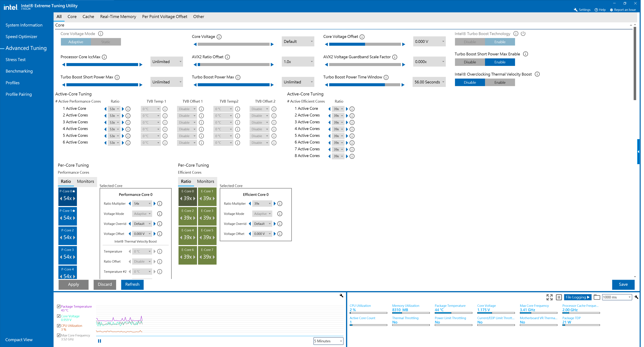The image size is (644, 347).
Task: Click the Apply button
Action: 74,284
